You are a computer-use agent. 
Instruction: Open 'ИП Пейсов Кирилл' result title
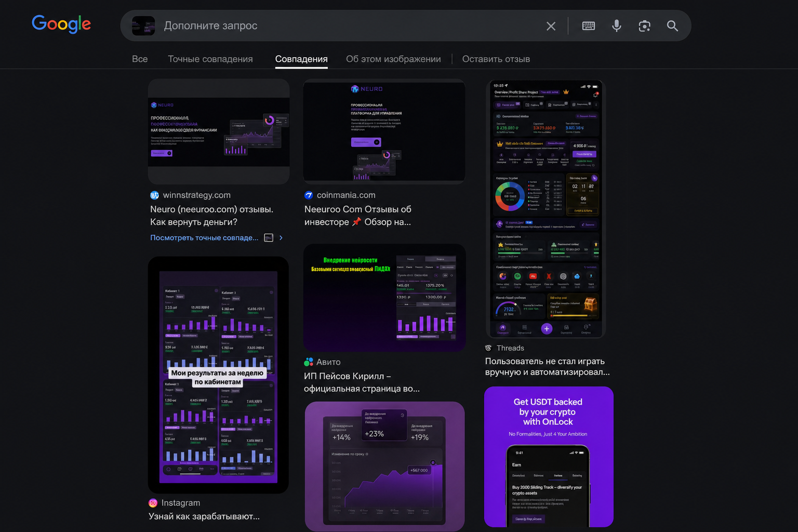point(362,382)
